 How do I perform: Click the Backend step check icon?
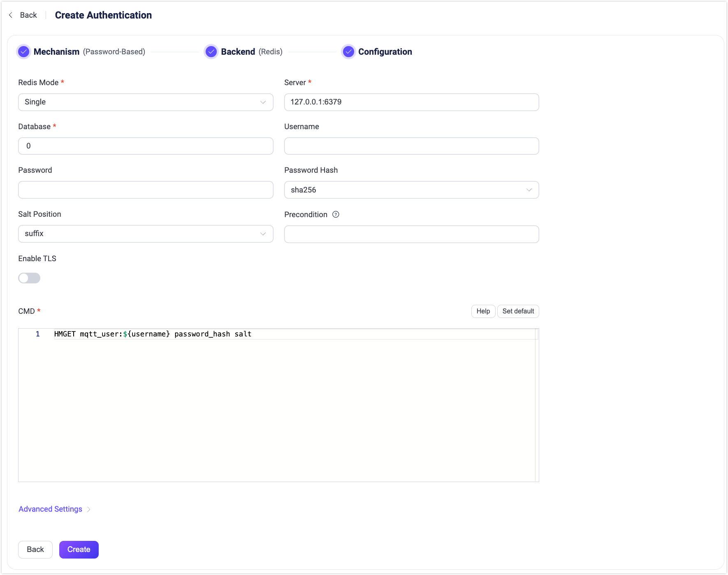[x=211, y=52]
